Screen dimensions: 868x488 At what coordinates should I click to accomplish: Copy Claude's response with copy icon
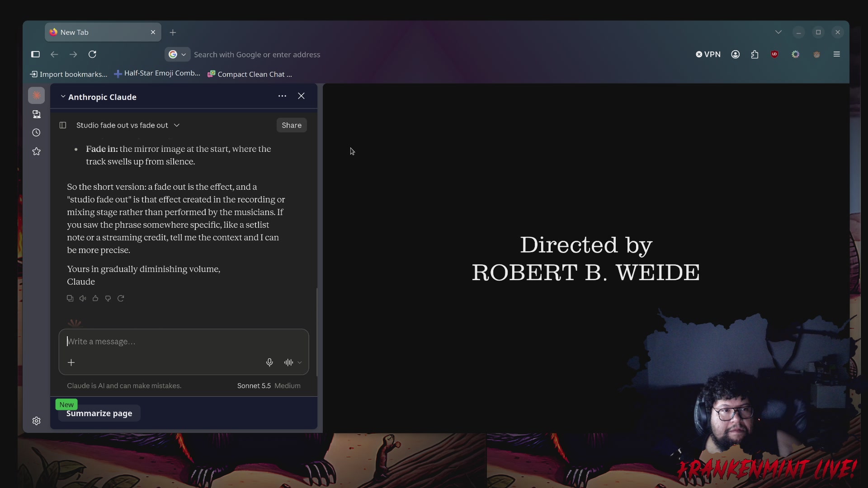70,298
